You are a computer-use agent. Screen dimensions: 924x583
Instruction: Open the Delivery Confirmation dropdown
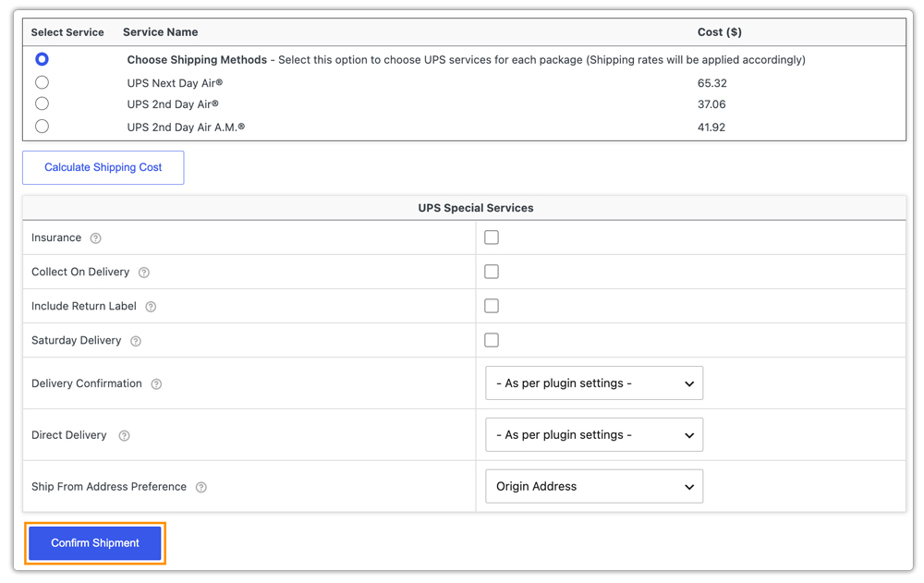(x=594, y=383)
